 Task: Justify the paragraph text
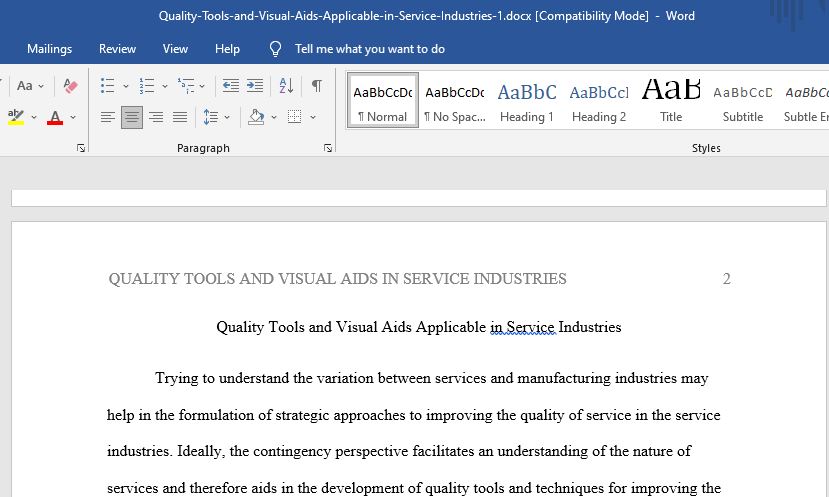[x=180, y=117]
